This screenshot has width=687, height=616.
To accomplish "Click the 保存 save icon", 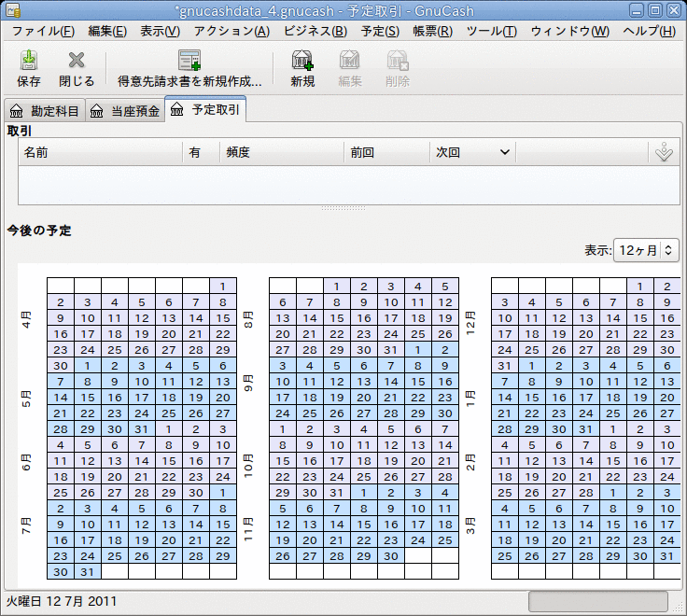I will click(29, 61).
